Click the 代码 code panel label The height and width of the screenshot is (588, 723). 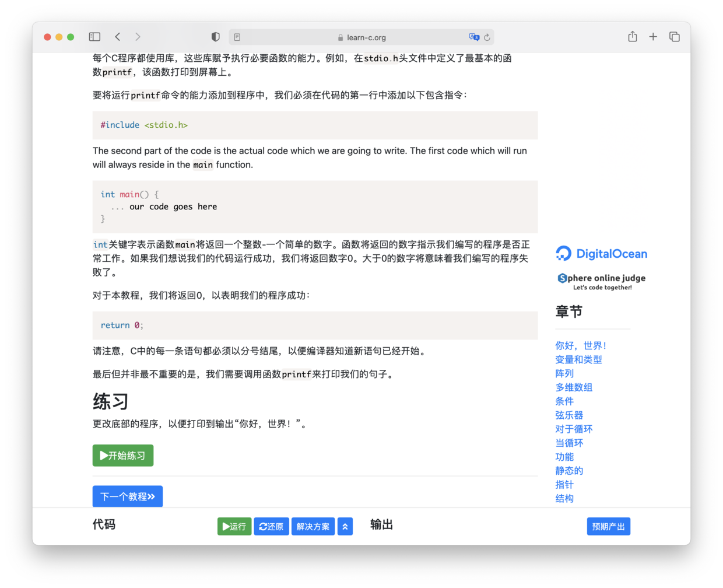(x=104, y=524)
